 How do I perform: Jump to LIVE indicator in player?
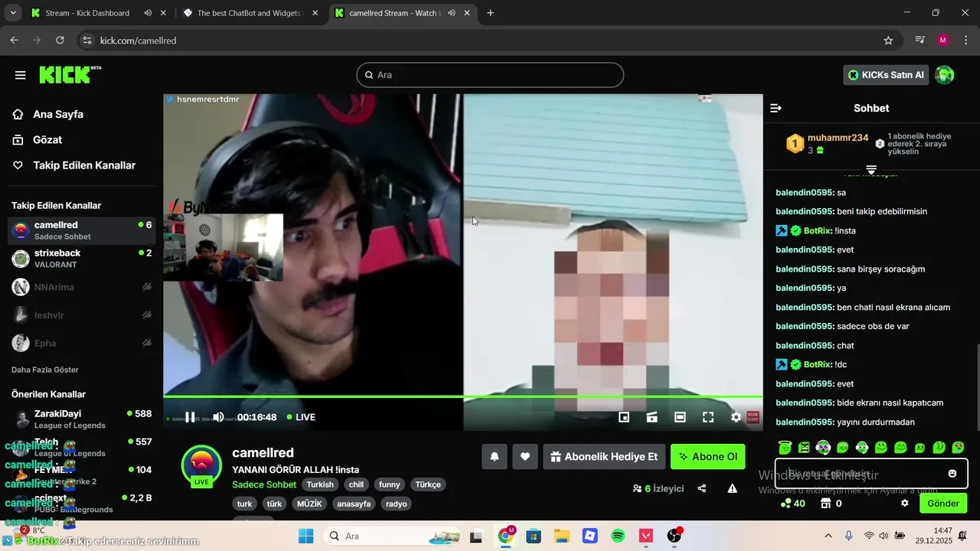(301, 417)
